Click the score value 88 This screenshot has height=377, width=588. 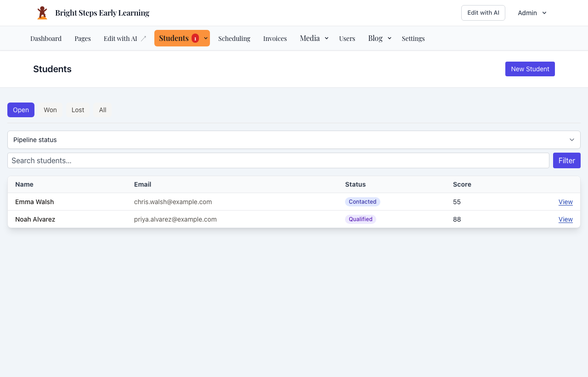[x=457, y=219]
